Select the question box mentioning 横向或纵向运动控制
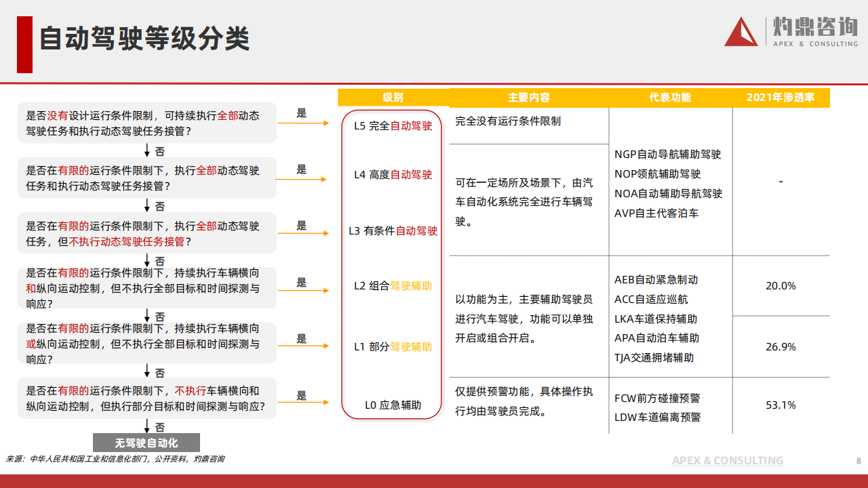868x488 pixels. coord(147,344)
